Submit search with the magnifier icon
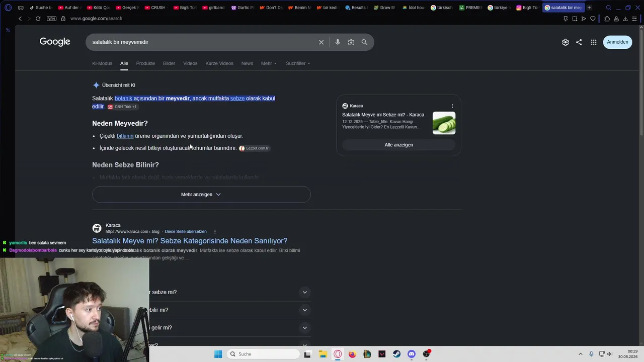The height and width of the screenshot is (362, 644). 364,42
